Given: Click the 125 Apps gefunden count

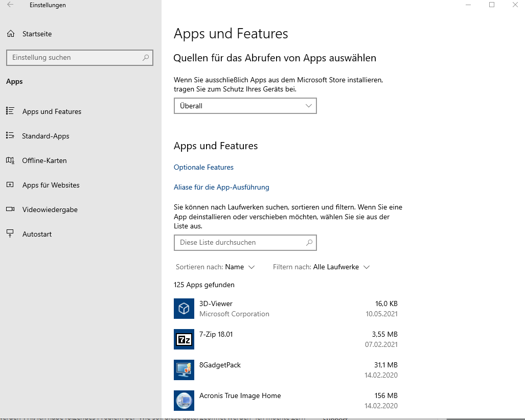Looking at the screenshot, I should click(x=204, y=285).
